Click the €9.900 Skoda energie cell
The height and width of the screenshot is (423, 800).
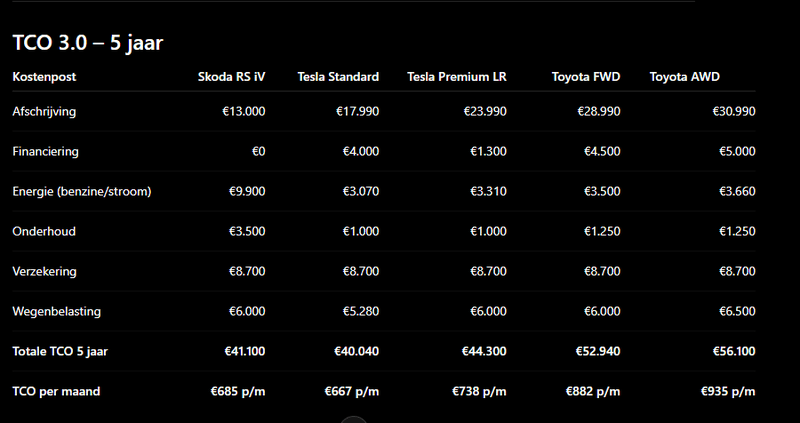[x=247, y=191]
